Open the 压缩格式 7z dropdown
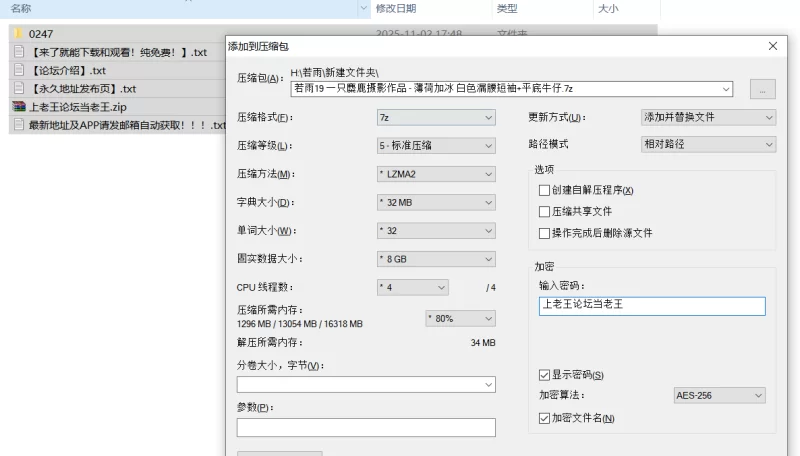Screen dimensions: 800x456 point(435,118)
